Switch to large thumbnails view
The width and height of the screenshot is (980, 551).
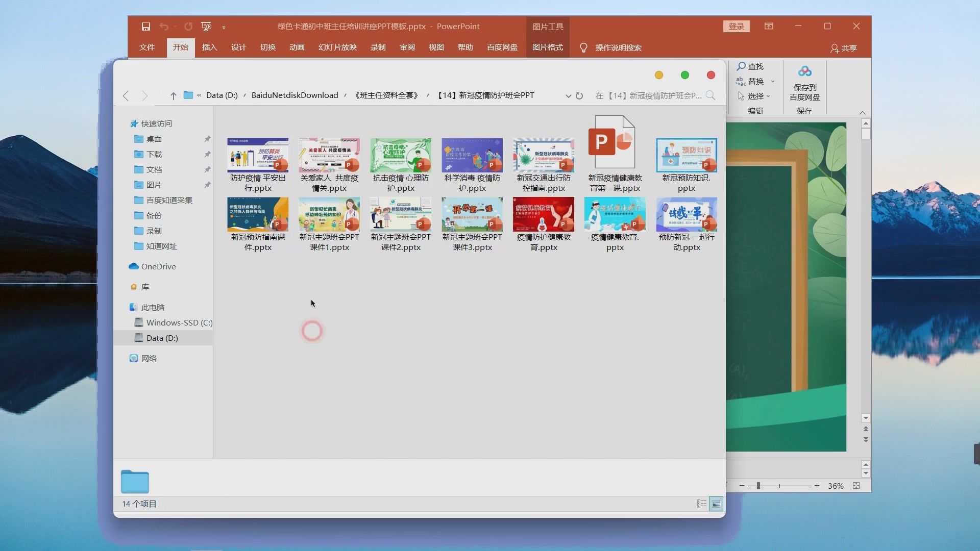(717, 504)
